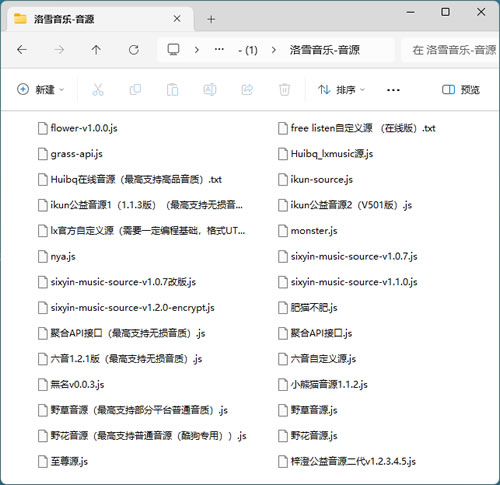Image resolution: width=500 pixels, height=485 pixels.
Task: Add a new tab with plus button
Action: click(211, 19)
